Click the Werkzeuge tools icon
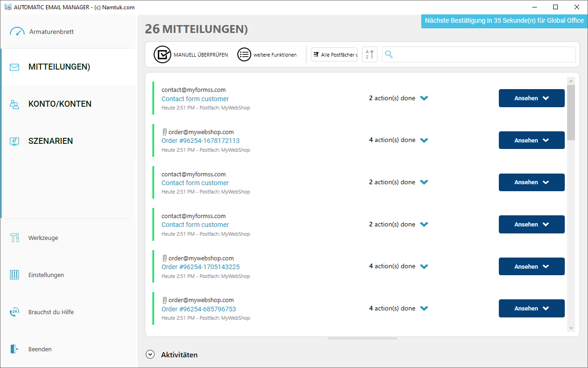Viewport: 588px width, 368px height. (14, 238)
